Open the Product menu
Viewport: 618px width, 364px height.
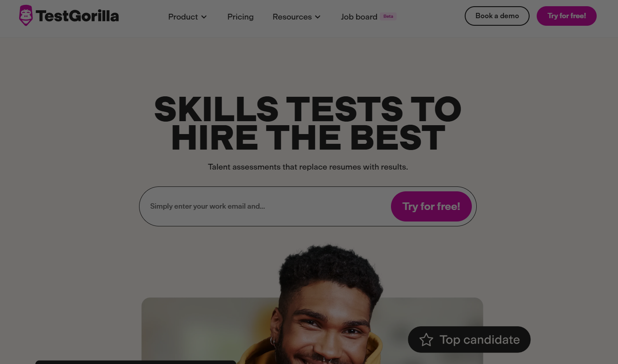[x=187, y=17]
